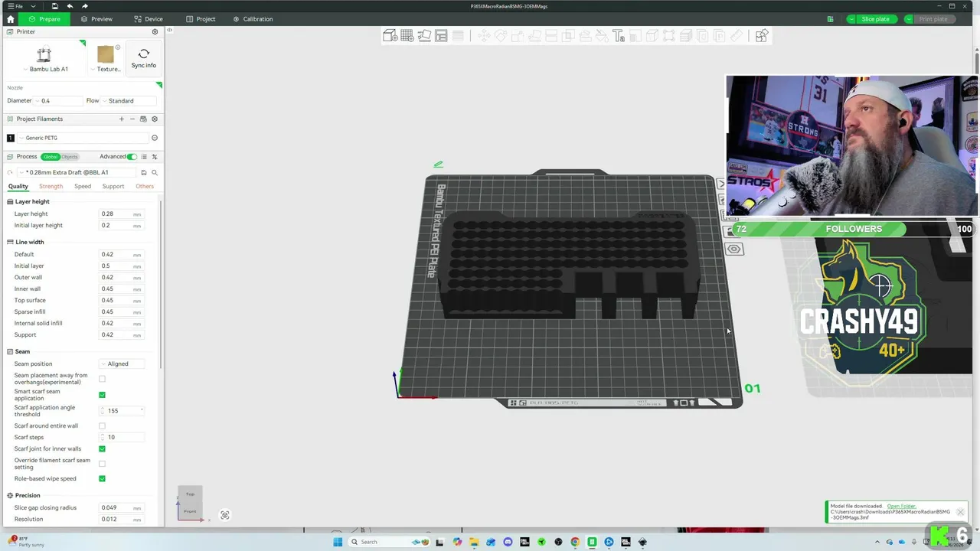
Task: Click the Sync info button
Action: [143, 58]
